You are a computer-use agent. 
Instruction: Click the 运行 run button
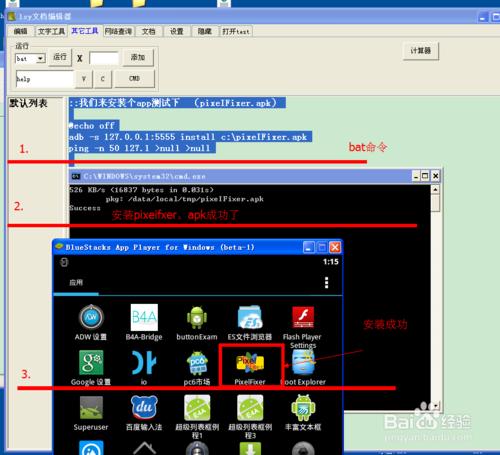coord(60,57)
